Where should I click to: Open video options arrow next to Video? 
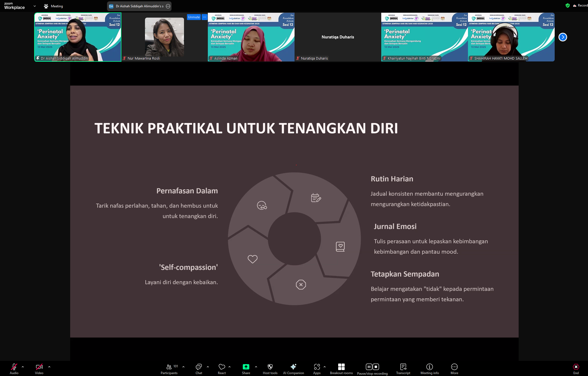[49, 367]
